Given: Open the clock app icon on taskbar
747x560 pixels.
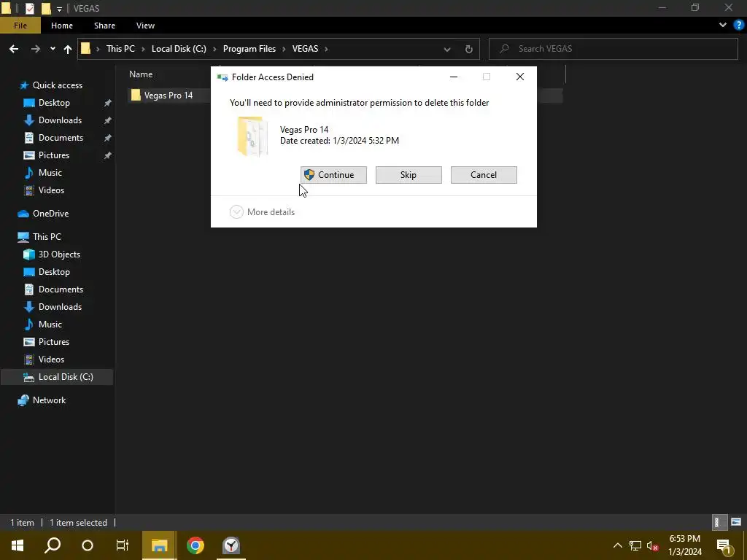Looking at the screenshot, I should (x=231, y=545).
